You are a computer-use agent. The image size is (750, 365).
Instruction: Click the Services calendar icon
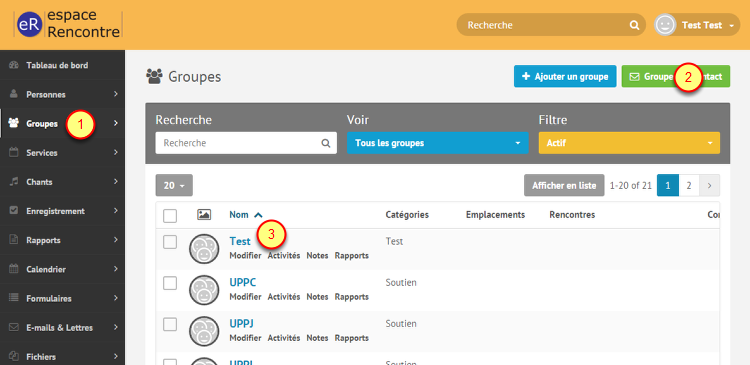pos(13,153)
